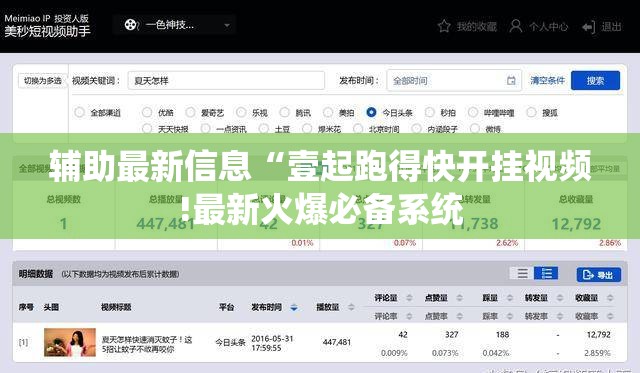Click the 我的收藏 link
Viewport: 640px width, 373px height.
(x=476, y=27)
